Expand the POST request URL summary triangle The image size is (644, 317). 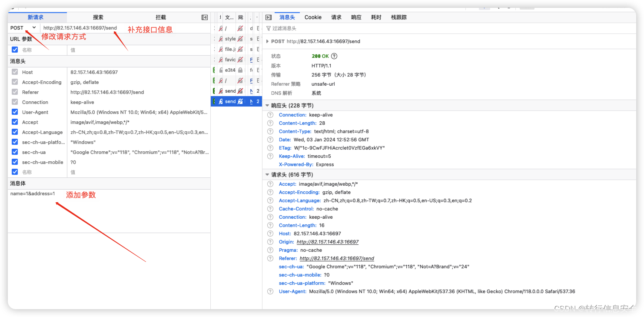point(267,41)
